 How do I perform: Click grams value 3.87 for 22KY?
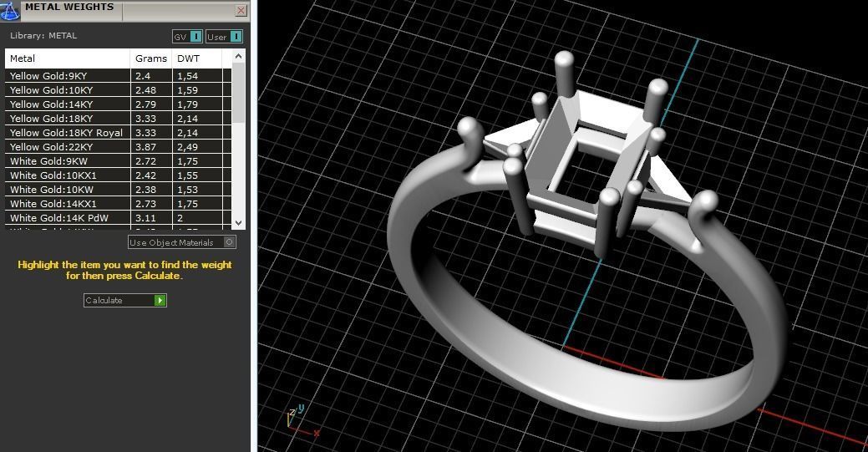[x=145, y=147]
